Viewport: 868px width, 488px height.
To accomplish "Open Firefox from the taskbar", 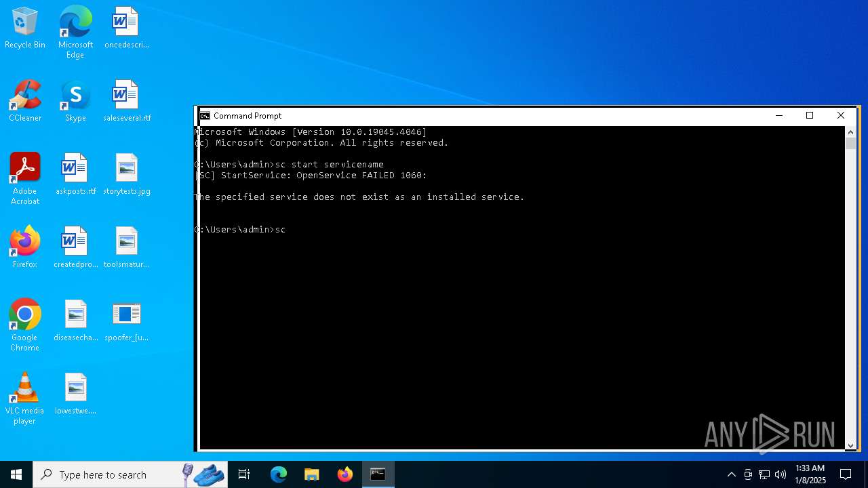I will click(345, 474).
